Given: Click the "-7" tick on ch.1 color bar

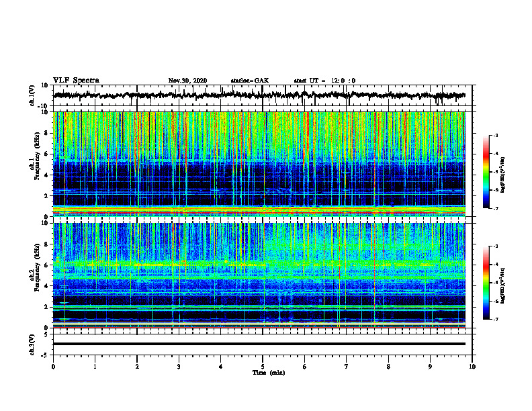Looking at the screenshot, I should coord(495,208).
